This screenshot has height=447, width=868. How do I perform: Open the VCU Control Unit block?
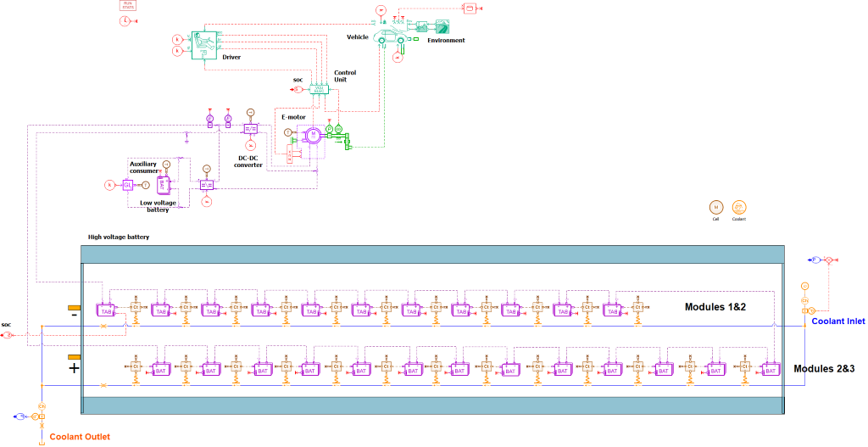pos(321,88)
